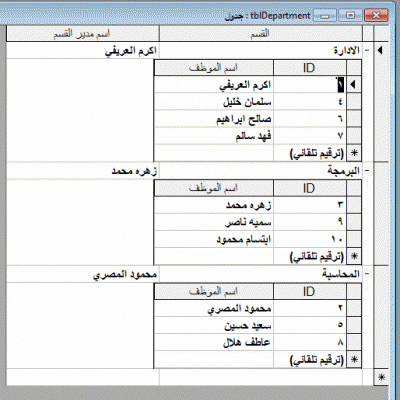Viewport: 400px width, 400px height.
Task: Click the ID header in المحاسبة subtable
Action: coord(310,292)
